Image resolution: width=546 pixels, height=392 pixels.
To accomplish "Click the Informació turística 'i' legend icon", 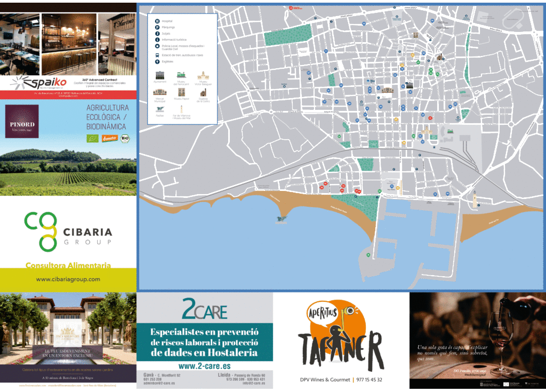I will [x=157, y=39].
